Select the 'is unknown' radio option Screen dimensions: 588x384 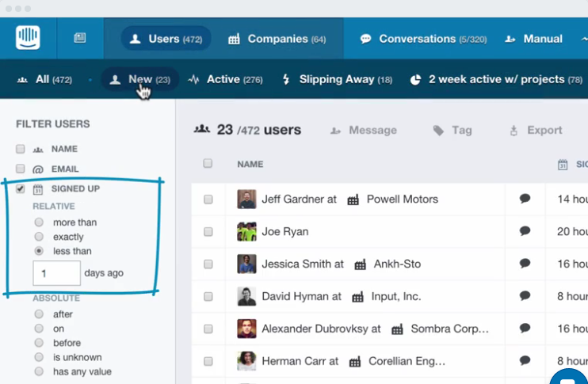(39, 357)
